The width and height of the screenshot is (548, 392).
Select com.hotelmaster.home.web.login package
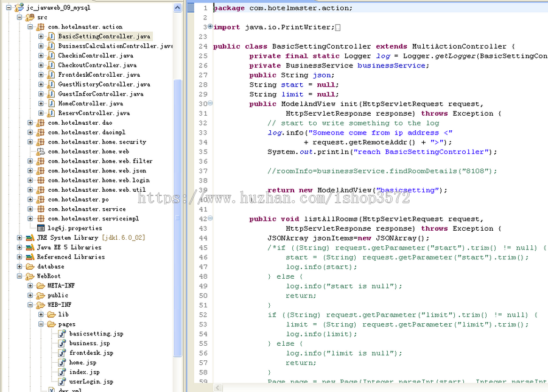click(x=99, y=180)
